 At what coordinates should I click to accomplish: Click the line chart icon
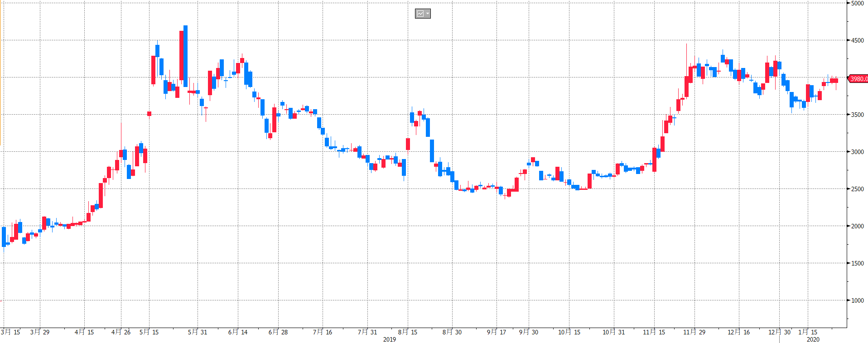click(420, 14)
